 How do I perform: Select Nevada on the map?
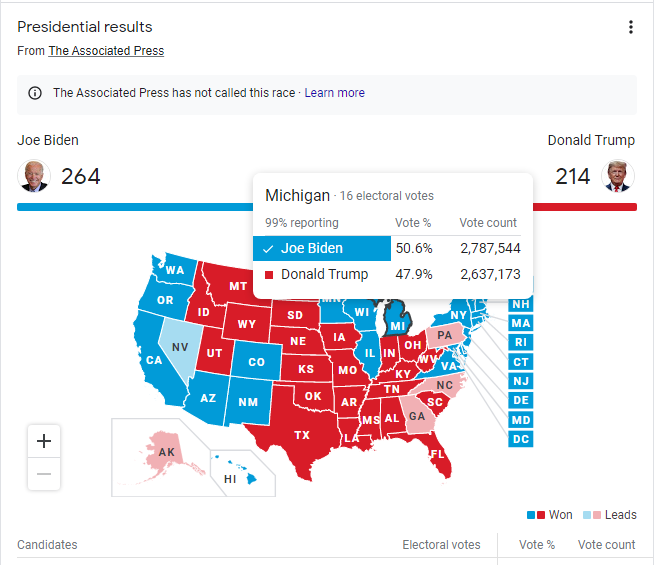180,347
